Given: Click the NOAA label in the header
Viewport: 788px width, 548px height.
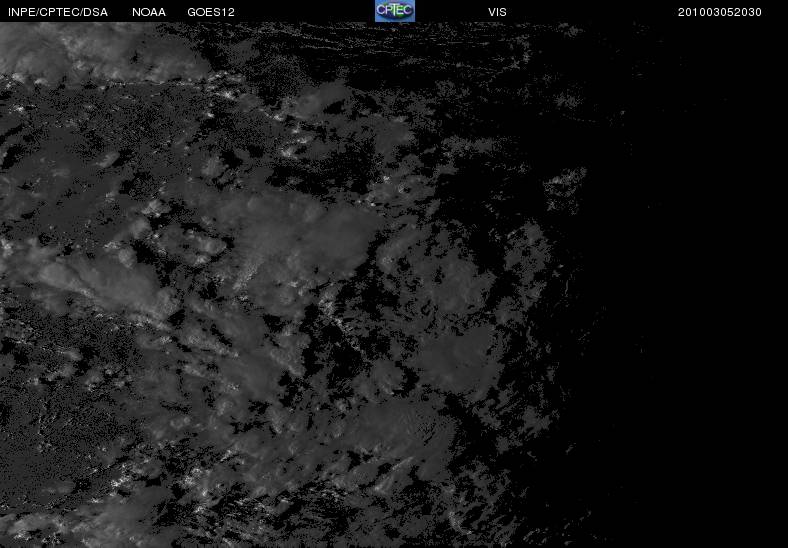Looking at the screenshot, I should [x=149, y=12].
